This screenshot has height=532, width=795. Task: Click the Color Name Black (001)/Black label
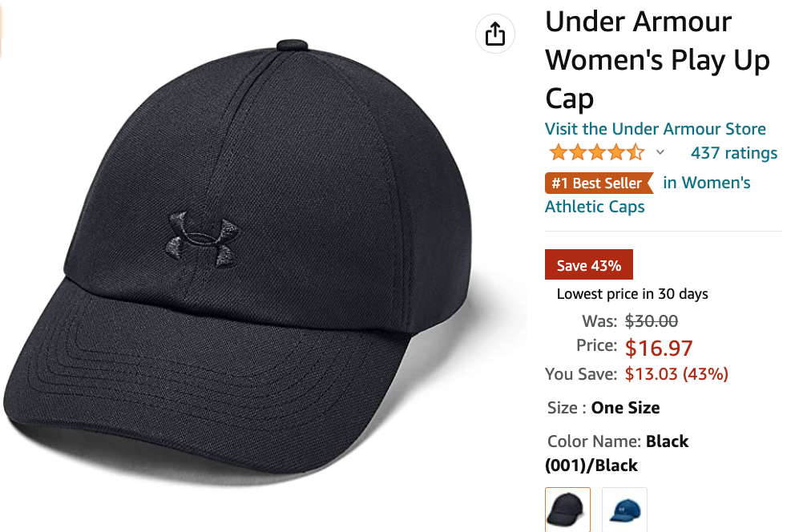coord(617,453)
